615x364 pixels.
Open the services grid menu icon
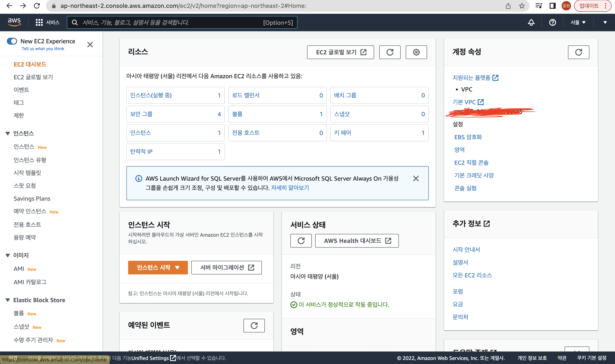pos(39,23)
